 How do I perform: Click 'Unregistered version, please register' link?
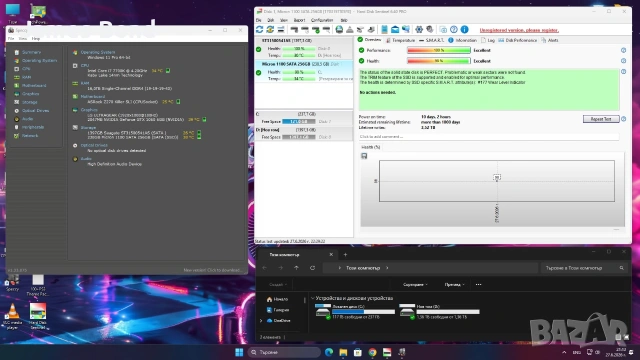[x=519, y=30]
